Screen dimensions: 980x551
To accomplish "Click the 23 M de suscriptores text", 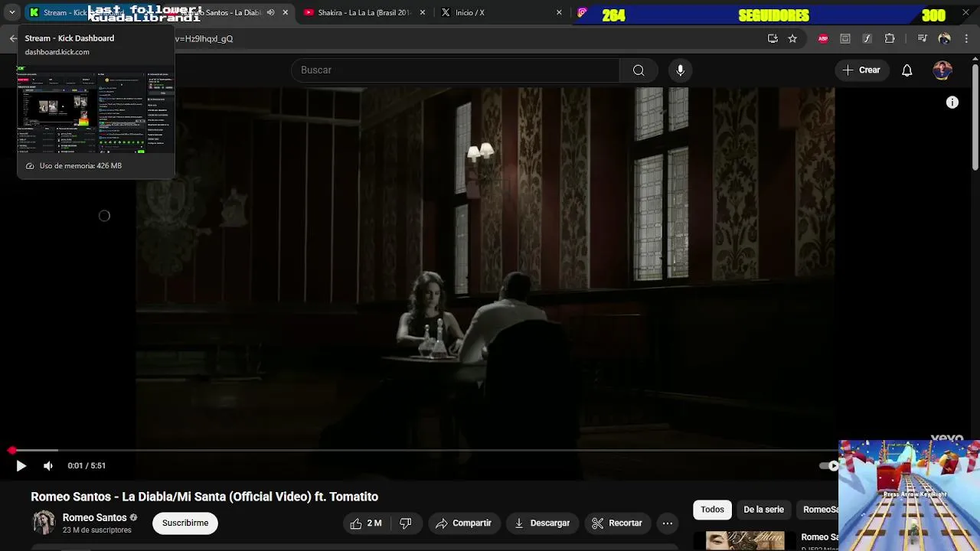I will coord(96,530).
